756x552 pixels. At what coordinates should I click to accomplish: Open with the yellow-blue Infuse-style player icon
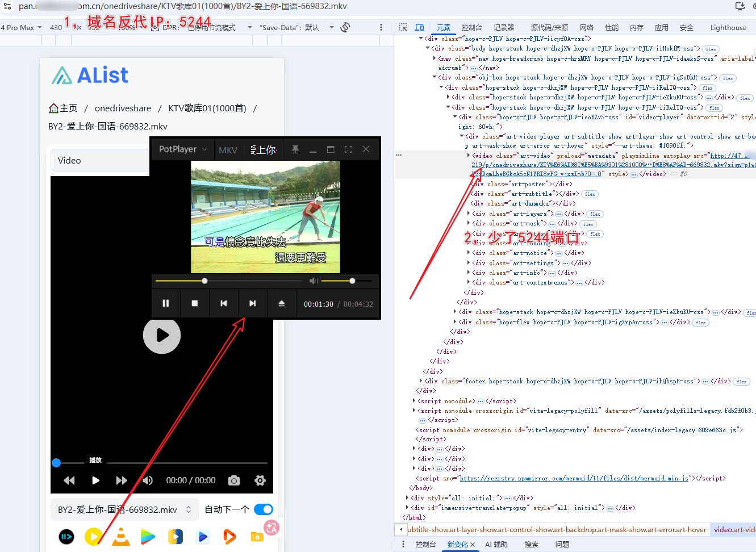(176, 537)
